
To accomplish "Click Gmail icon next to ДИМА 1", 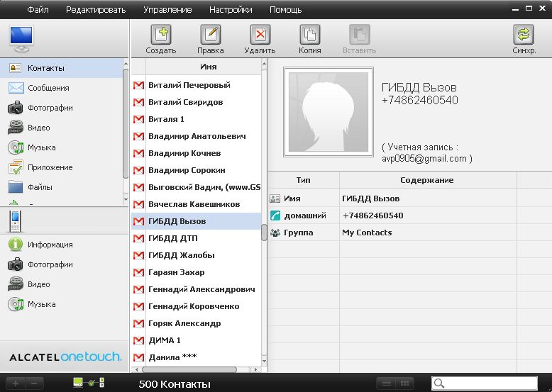I will point(138,340).
